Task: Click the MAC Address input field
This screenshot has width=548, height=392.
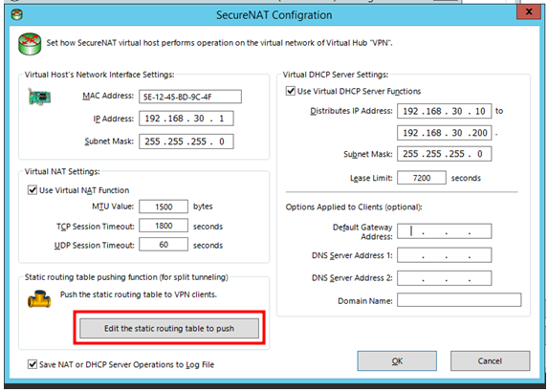Action: (190, 97)
